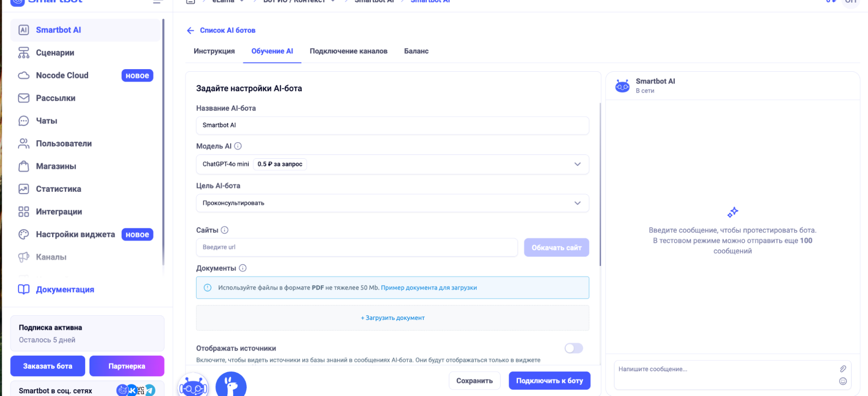Viewport: 868px width, 396px height.
Task: Open the Рассылки mail icon
Action: (24, 98)
